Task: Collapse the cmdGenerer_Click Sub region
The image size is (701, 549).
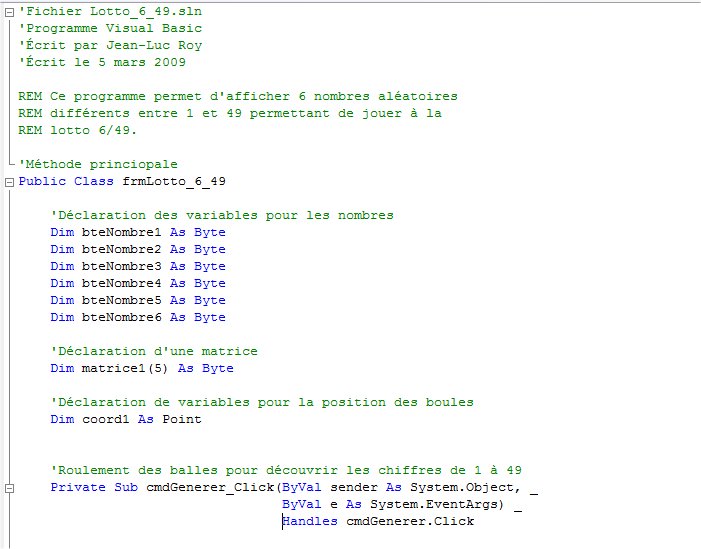Action: [x=9, y=488]
